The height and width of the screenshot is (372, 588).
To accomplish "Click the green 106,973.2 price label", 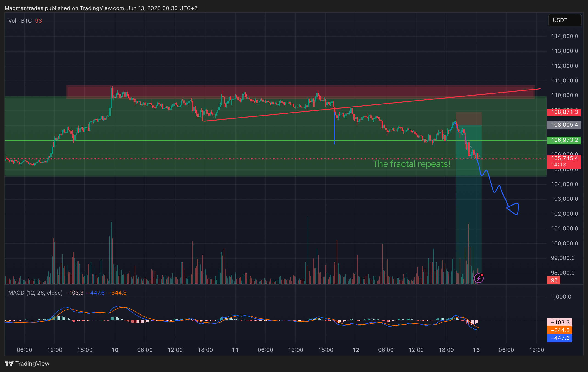I will (564, 140).
